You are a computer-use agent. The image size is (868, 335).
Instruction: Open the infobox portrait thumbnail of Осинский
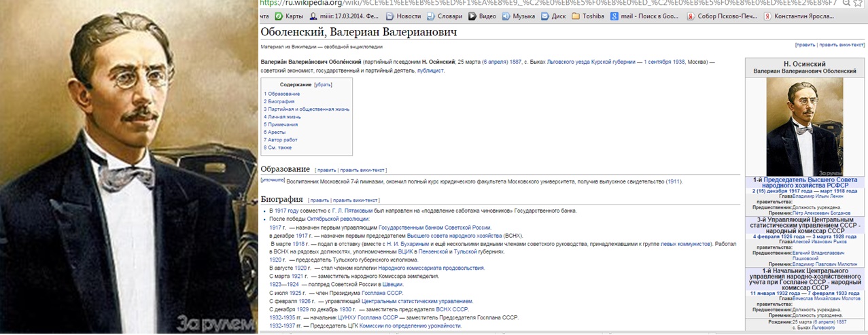point(805,127)
